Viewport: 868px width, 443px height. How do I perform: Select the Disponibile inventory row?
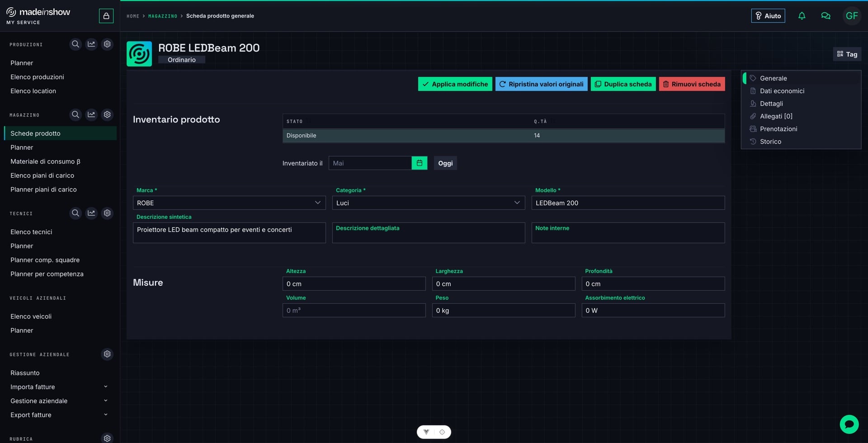pos(504,136)
